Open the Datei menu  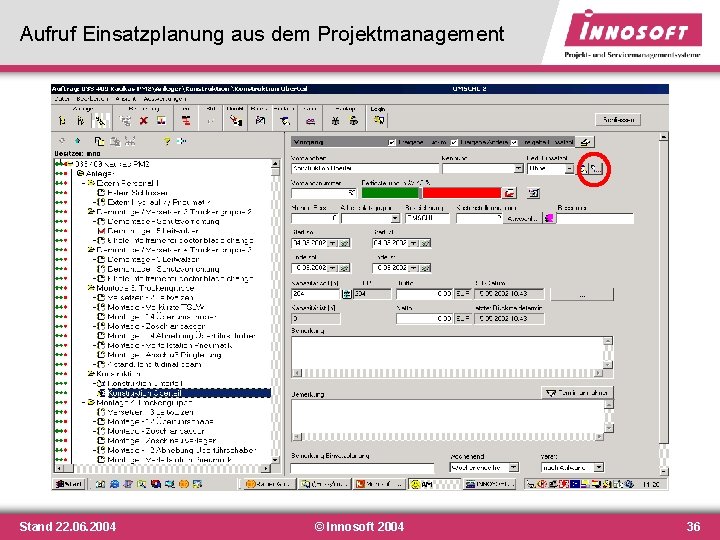click(62, 99)
